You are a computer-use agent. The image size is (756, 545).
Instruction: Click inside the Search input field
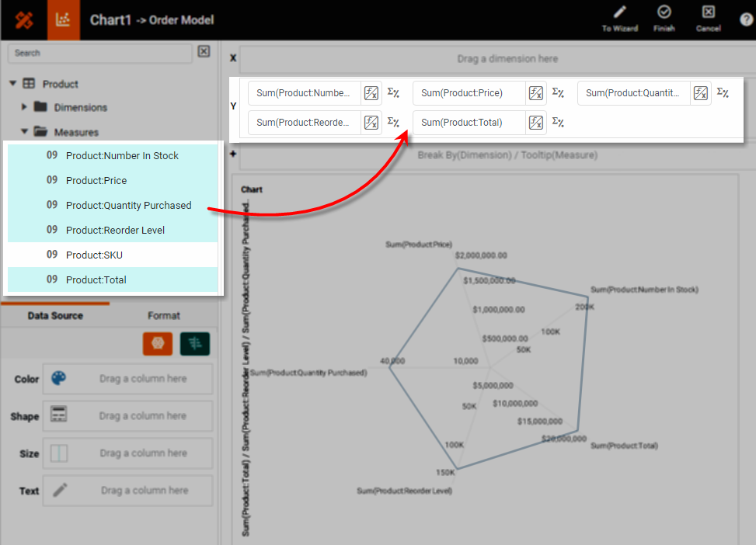(99, 53)
